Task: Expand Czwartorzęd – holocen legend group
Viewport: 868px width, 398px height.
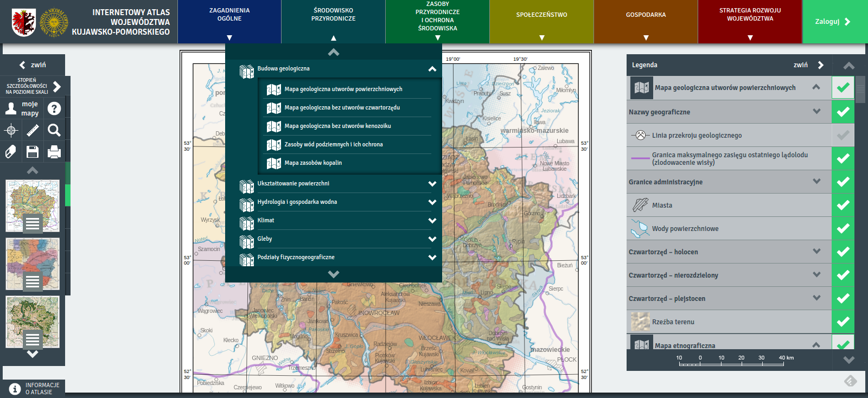Action: click(x=816, y=252)
